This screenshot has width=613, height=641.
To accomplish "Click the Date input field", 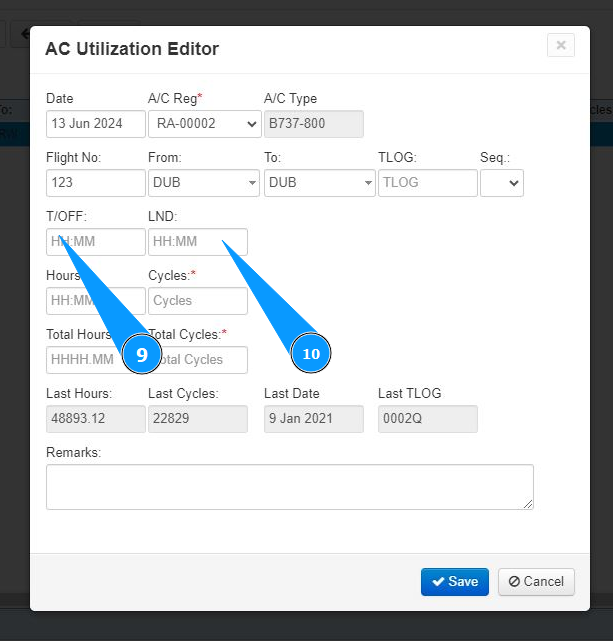I will click(x=95, y=124).
